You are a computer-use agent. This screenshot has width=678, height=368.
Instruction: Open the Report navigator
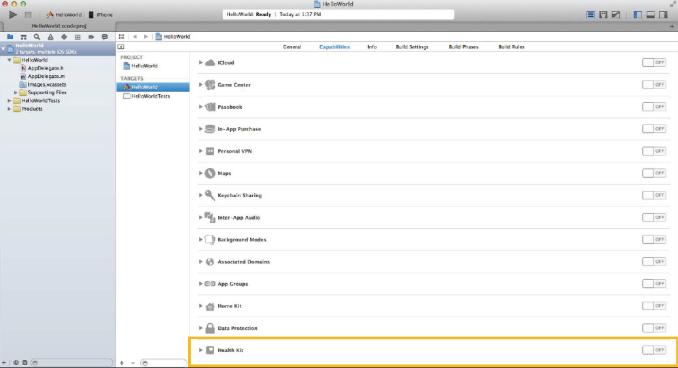104,37
